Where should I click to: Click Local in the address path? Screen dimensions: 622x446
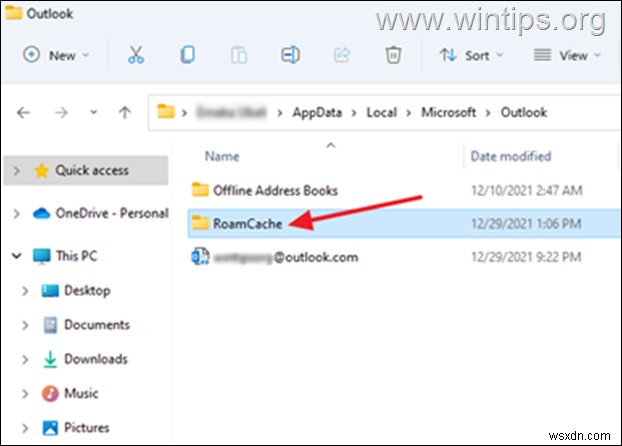[x=382, y=113]
